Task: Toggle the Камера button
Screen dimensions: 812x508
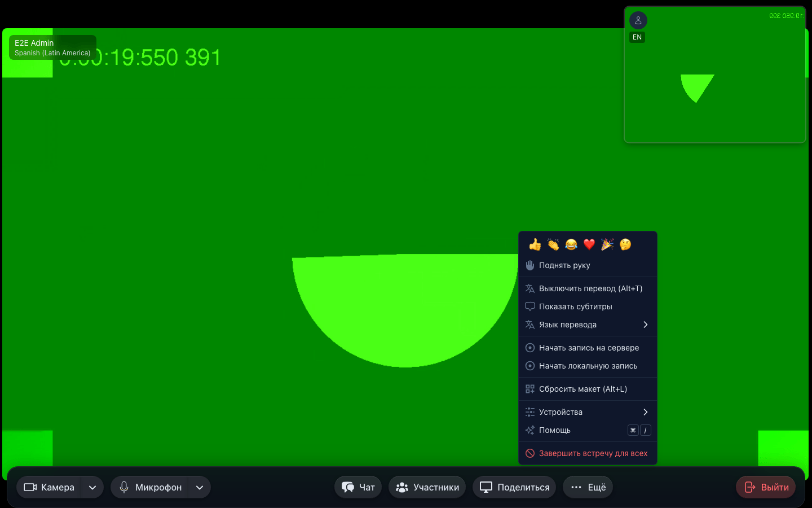Action: click(x=49, y=487)
